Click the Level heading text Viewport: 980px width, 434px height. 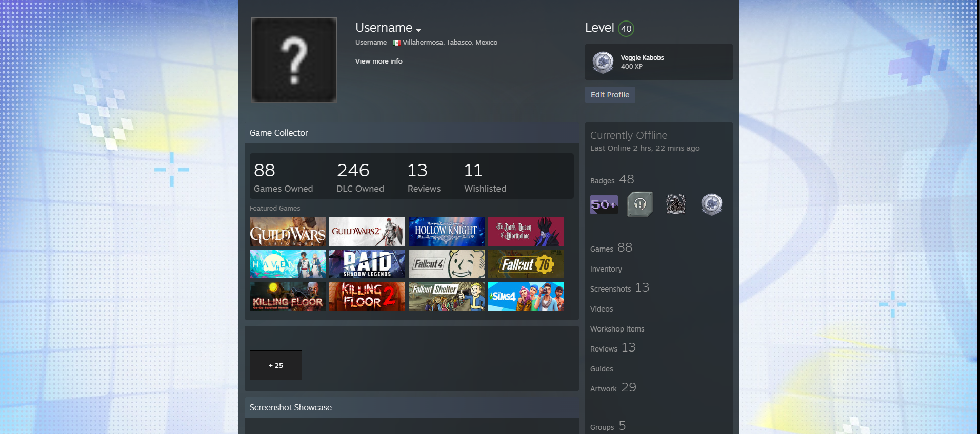tap(599, 28)
